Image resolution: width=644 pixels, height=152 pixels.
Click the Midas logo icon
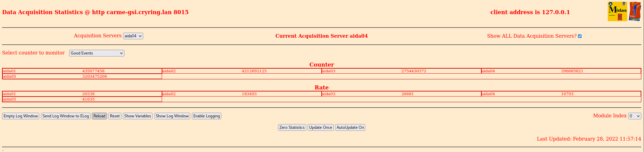click(617, 11)
